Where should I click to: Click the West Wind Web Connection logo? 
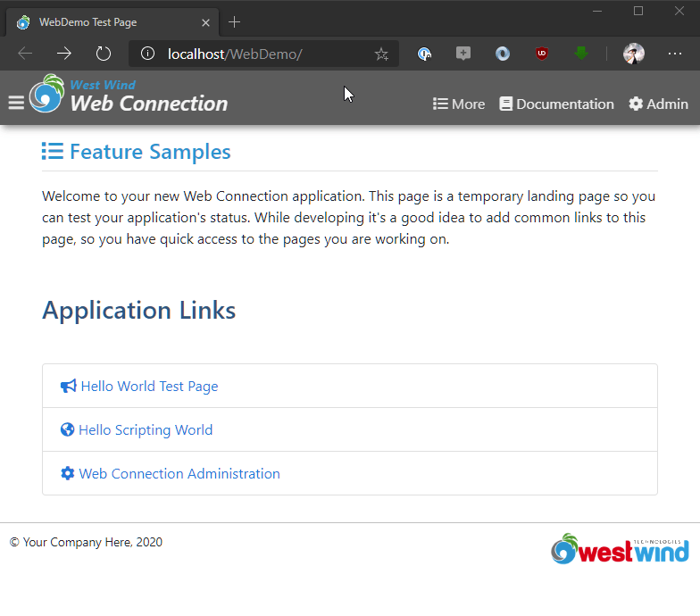[129, 96]
